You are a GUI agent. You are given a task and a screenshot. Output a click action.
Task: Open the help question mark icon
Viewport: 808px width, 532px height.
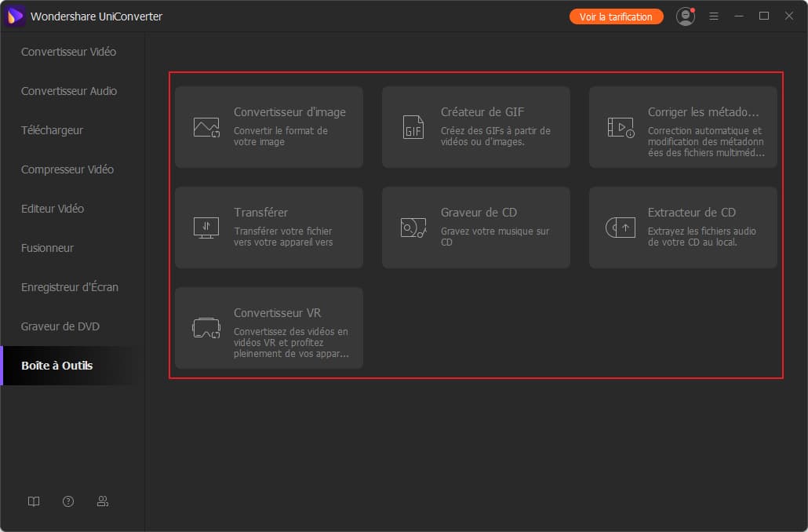(68, 501)
